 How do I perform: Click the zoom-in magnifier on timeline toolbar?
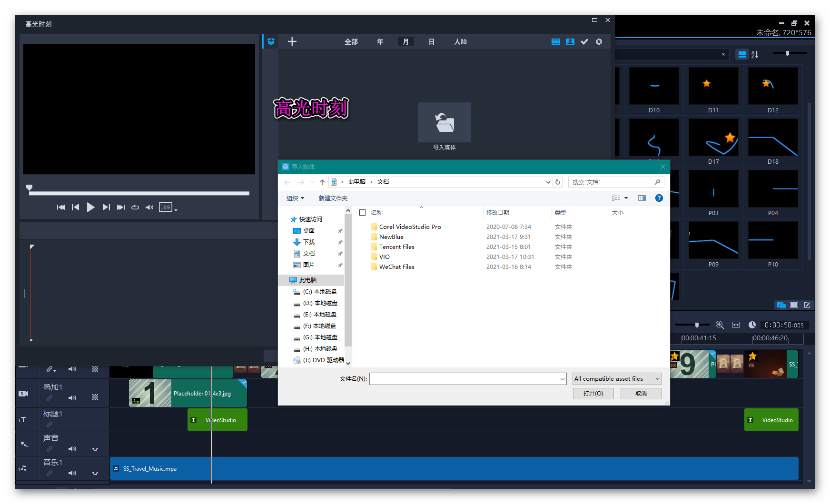point(720,325)
